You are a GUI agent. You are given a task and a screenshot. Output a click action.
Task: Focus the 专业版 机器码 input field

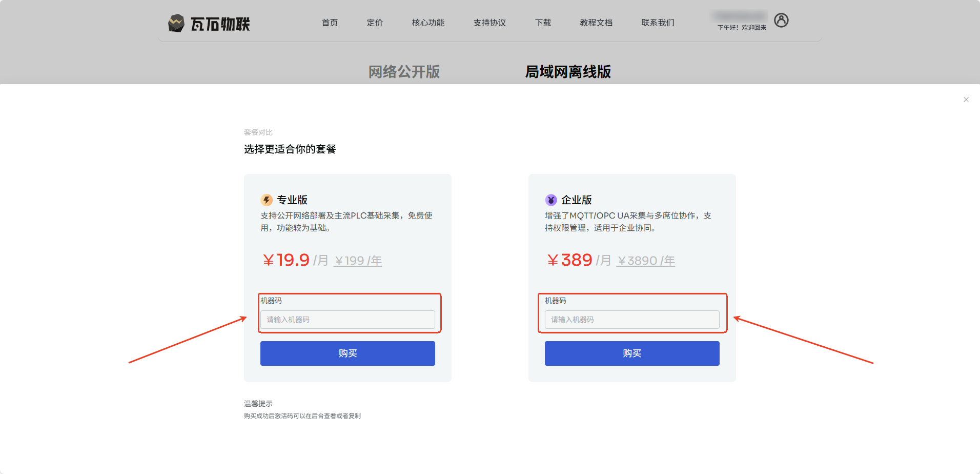[x=348, y=320]
